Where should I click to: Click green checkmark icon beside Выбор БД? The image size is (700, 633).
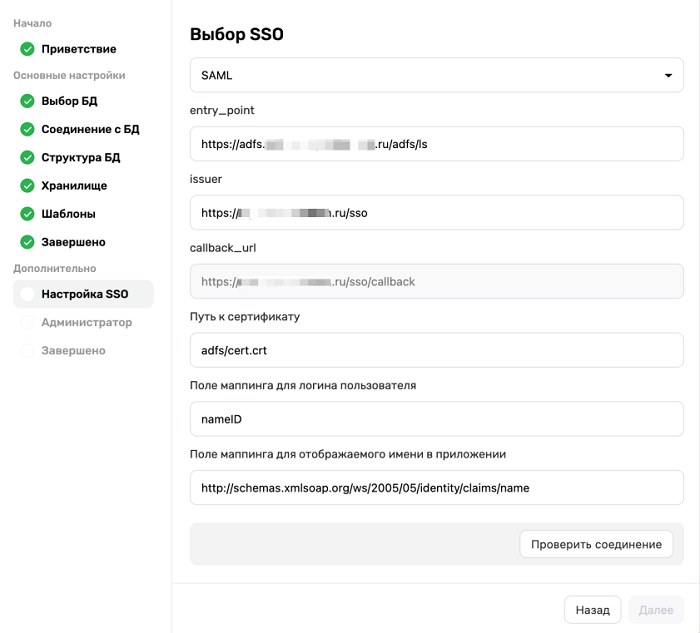click(27, 101)
